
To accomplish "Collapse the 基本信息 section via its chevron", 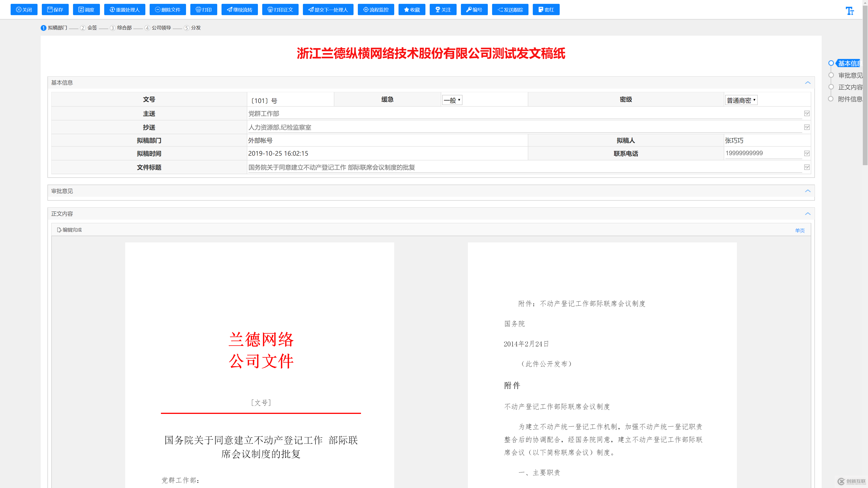I will [x=808, y=82].
